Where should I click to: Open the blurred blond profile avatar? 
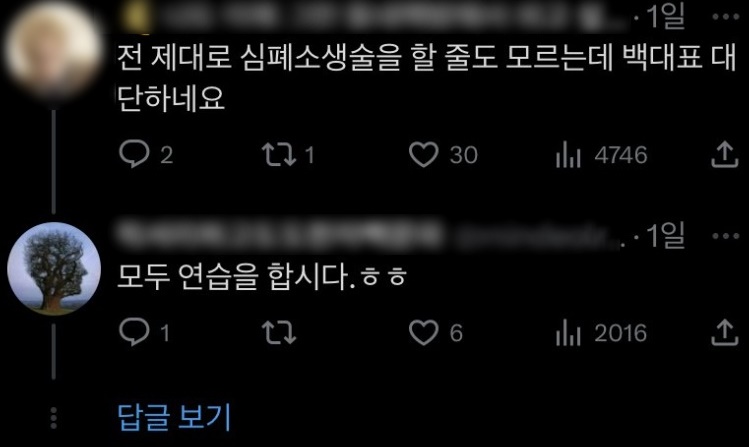(54, 49)
